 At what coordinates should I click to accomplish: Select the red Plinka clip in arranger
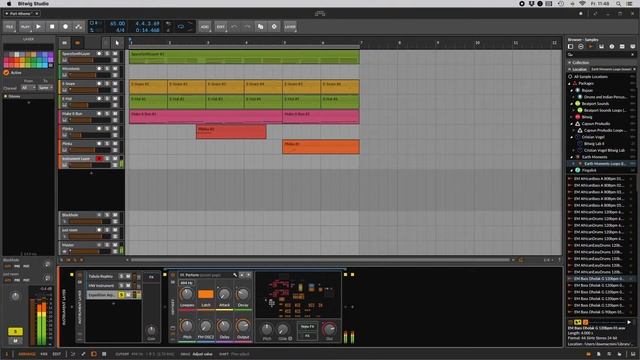pyautogui.click(x=231, y=132)
